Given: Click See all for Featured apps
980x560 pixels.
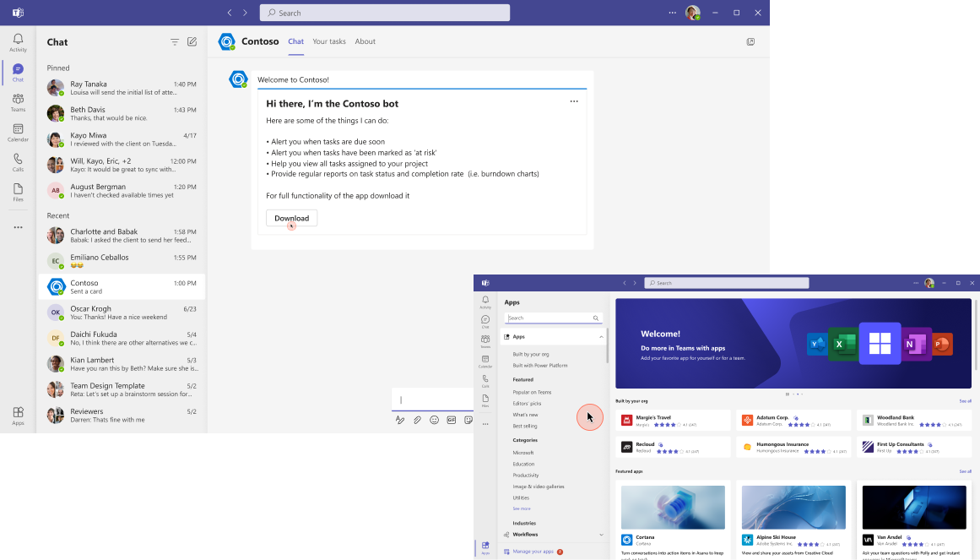Looking at the screenshot, I should 965,472.
